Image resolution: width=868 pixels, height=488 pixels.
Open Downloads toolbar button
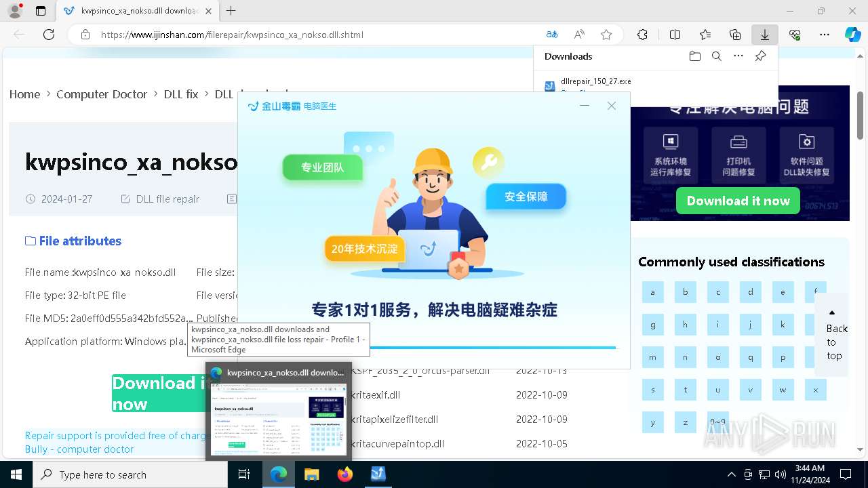[x=765, y=35]
